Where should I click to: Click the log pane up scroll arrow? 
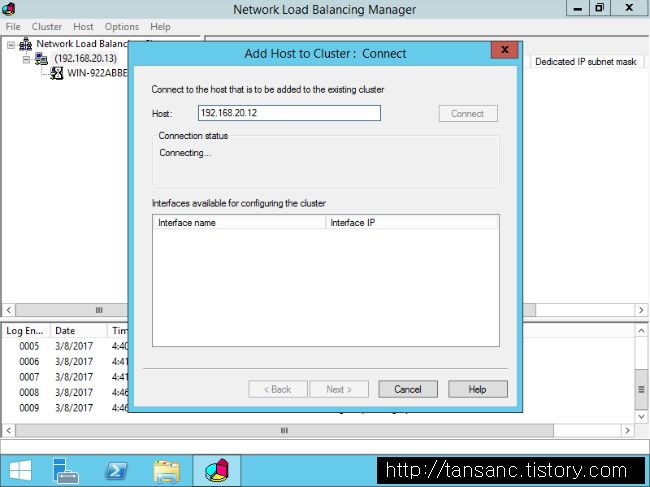641,331
